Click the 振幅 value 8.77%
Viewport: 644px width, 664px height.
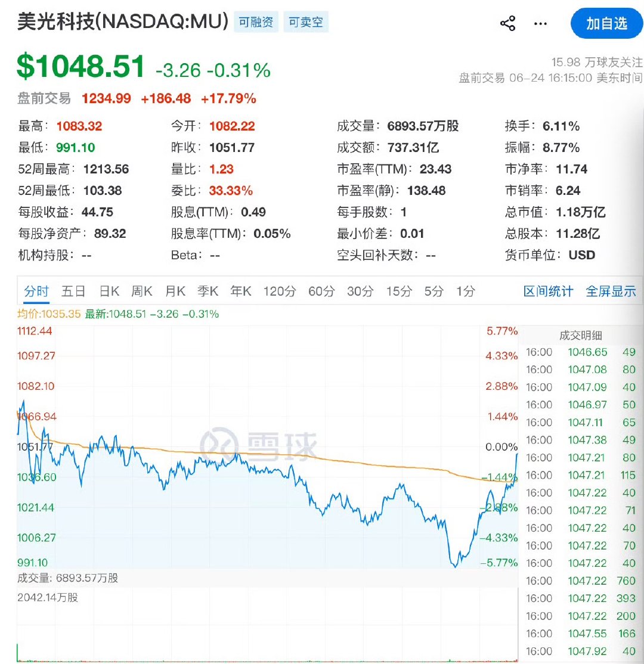click(x=561, y=148)
